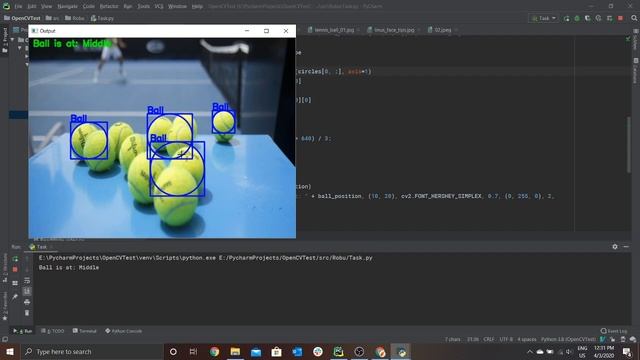Clear console output with trash icon
This screenshot has height=360, width=640.
27,313
